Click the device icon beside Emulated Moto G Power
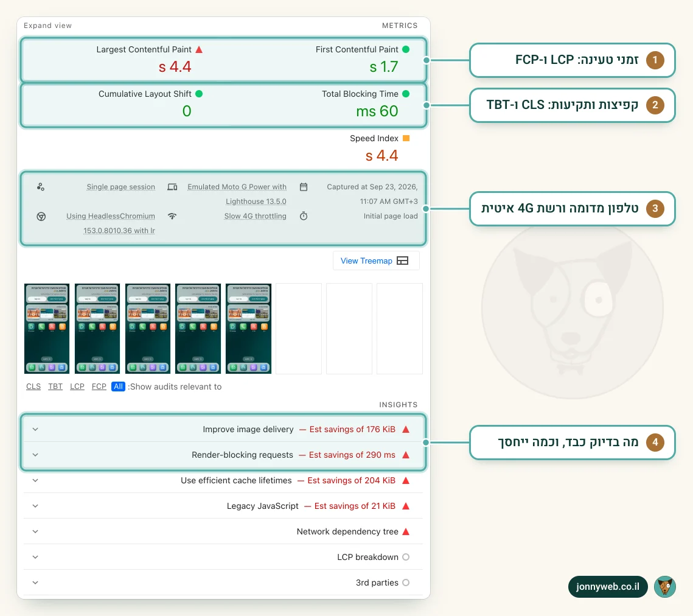The height and width of the screenshot is (616, 693). point(172,187)
